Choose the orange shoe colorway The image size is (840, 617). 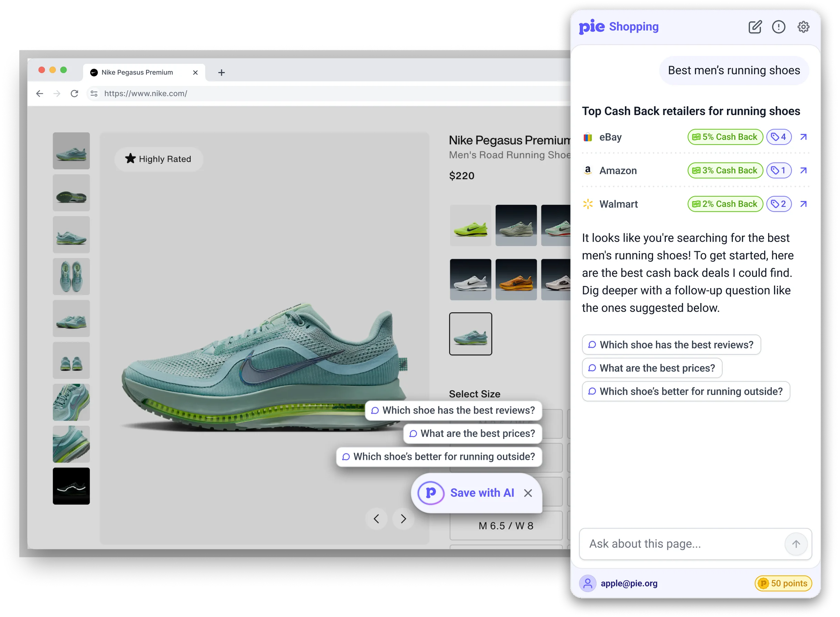tap(516, 280)
